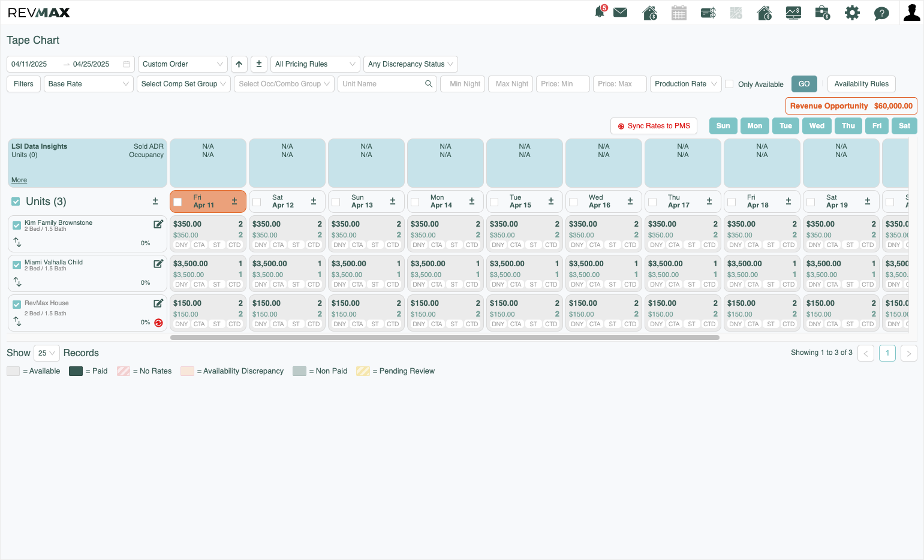Select the Mon weekday filter
The width and height of the screenshot is (924, 560).
(x=755, y=126)
